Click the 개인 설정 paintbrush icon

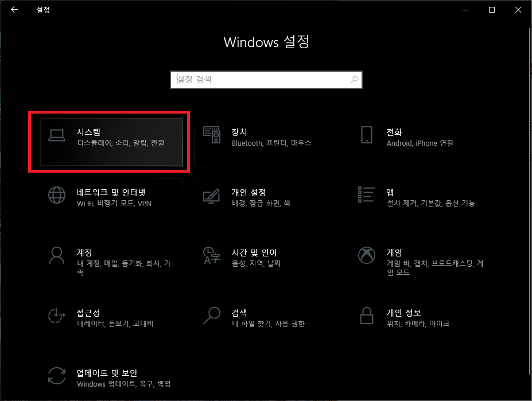(x=211, y=196)
